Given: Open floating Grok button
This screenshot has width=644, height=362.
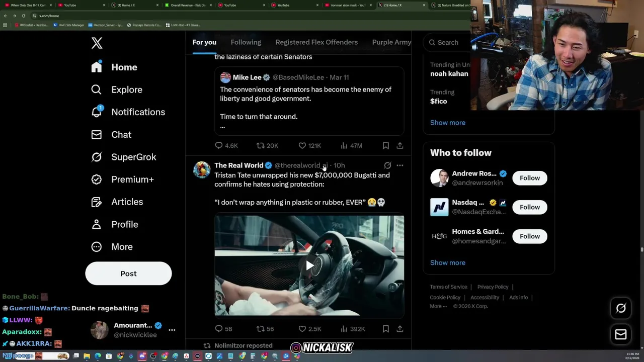Looking at the screenshot, I should click(x=621, y=308).
